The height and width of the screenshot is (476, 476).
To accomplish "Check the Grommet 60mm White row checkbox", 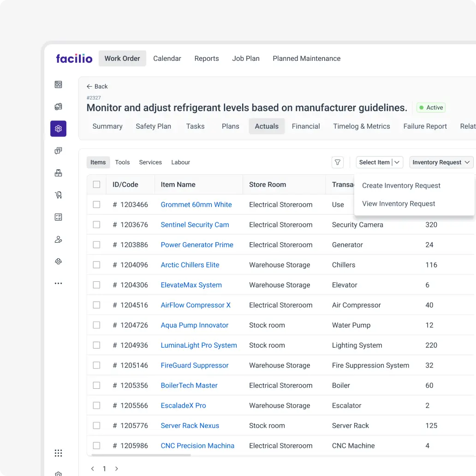I will point(96,204).
